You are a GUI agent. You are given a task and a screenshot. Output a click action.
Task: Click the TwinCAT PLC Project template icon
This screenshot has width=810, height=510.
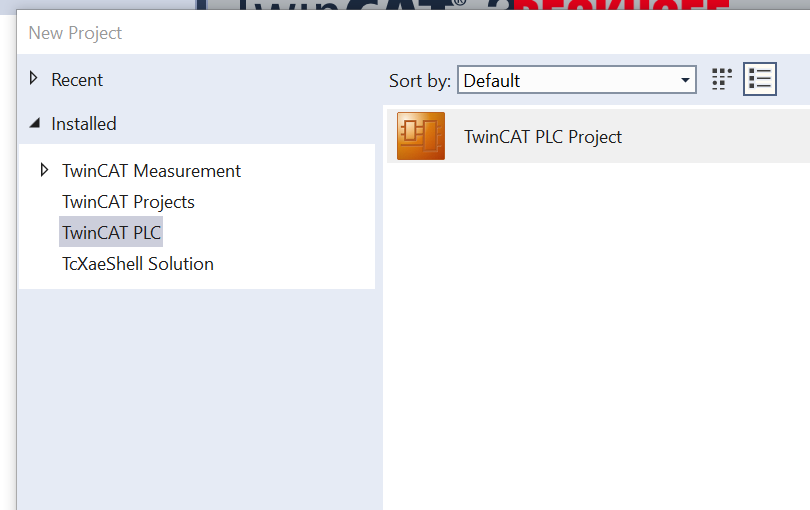click(x=421, y=136)
